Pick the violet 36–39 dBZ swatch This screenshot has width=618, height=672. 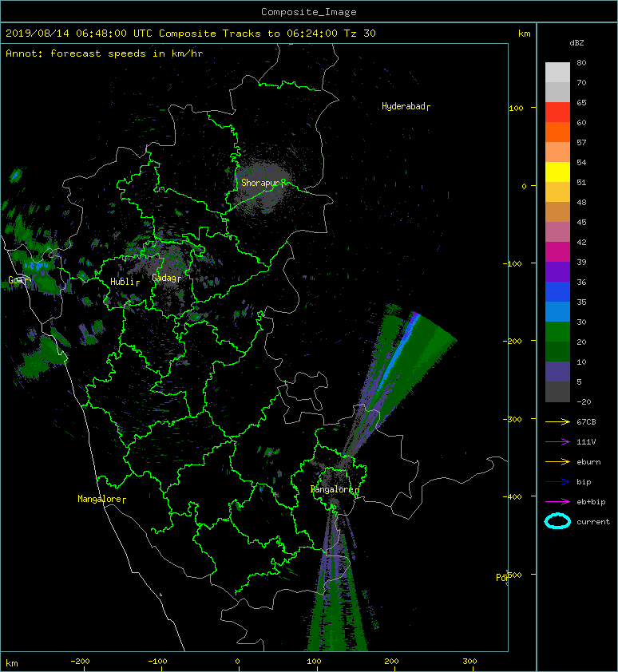pyautogui.click(x=557, y=271)
